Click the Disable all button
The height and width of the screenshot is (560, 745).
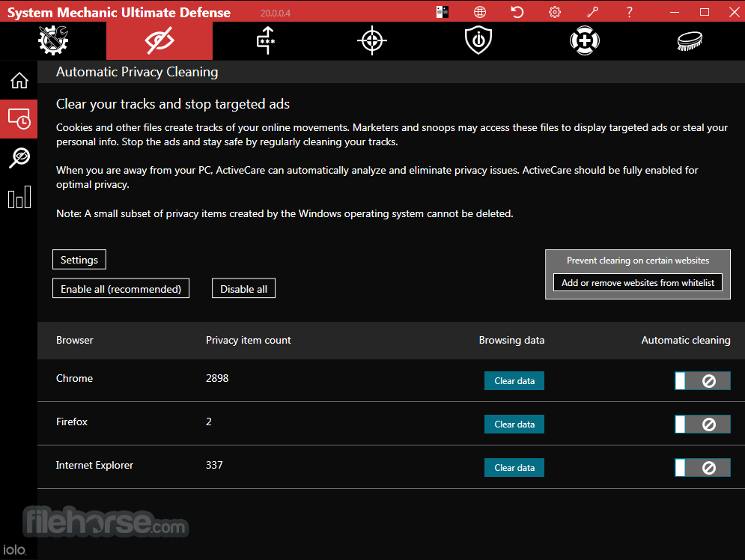[244, 289]
